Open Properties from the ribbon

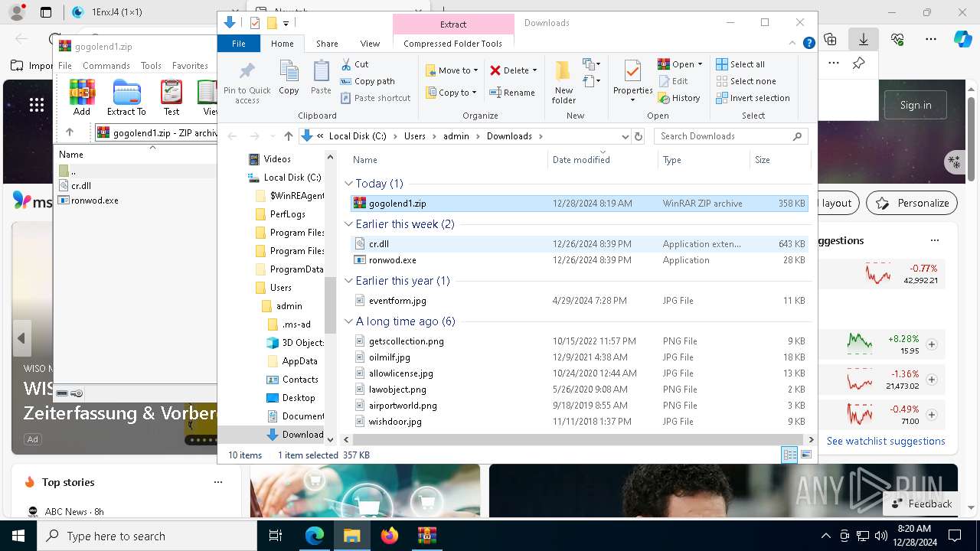(x=632, y=82)
